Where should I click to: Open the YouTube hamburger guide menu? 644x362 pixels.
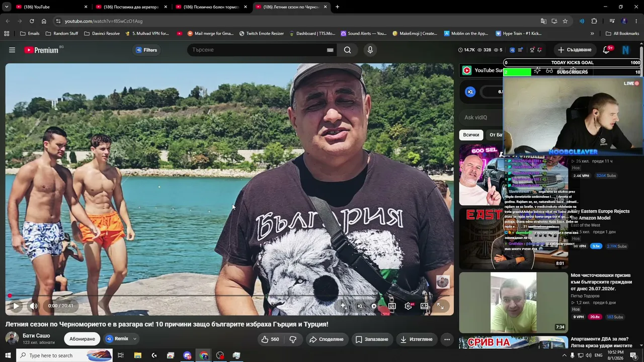12,50
